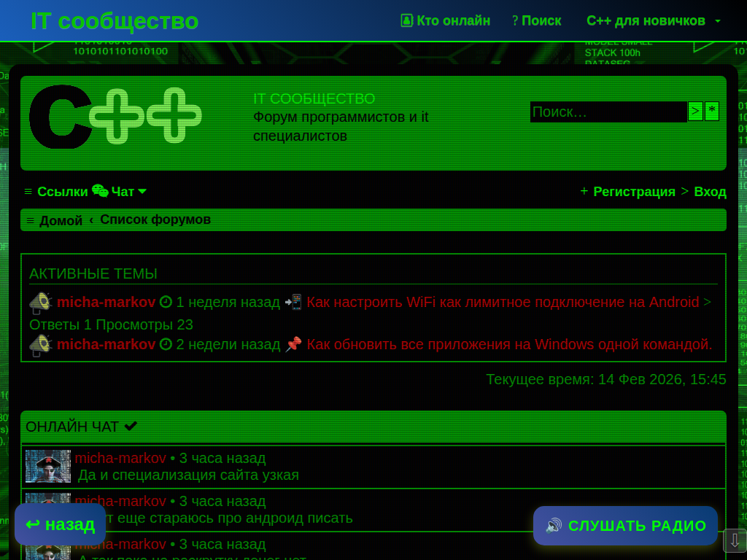
Task: Click the chat bubbles icon beside Чат
Action: pyautogui.click(x=100, y=191)
